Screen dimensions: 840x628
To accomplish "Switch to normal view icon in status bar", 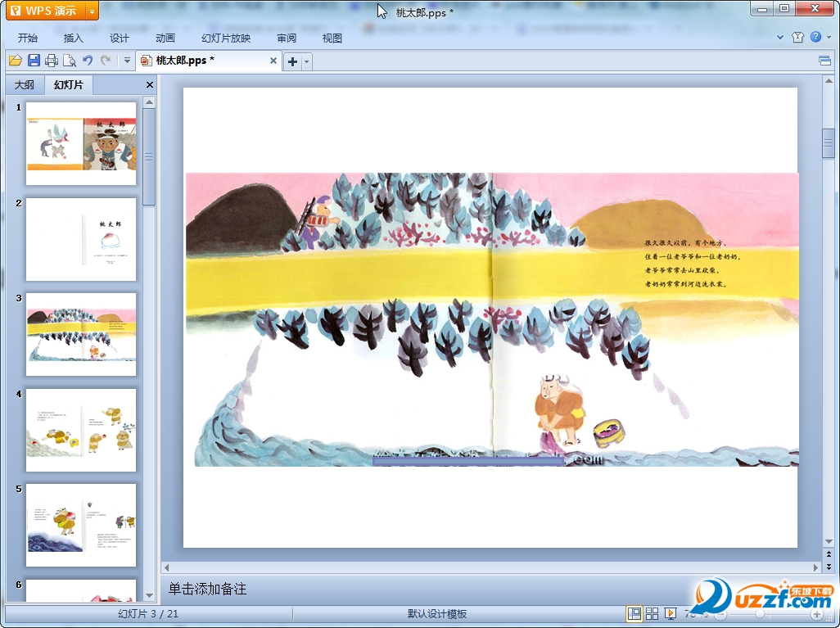I will coord(635,613).
